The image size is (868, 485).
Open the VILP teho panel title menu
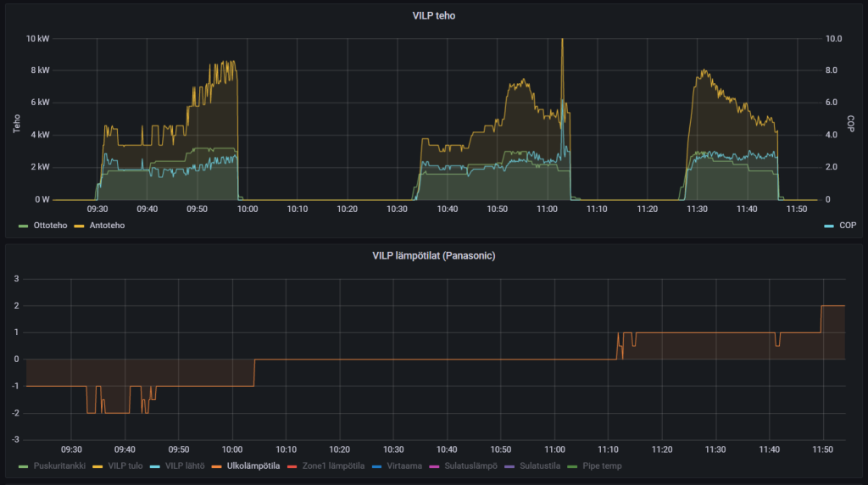click(433, 15)
